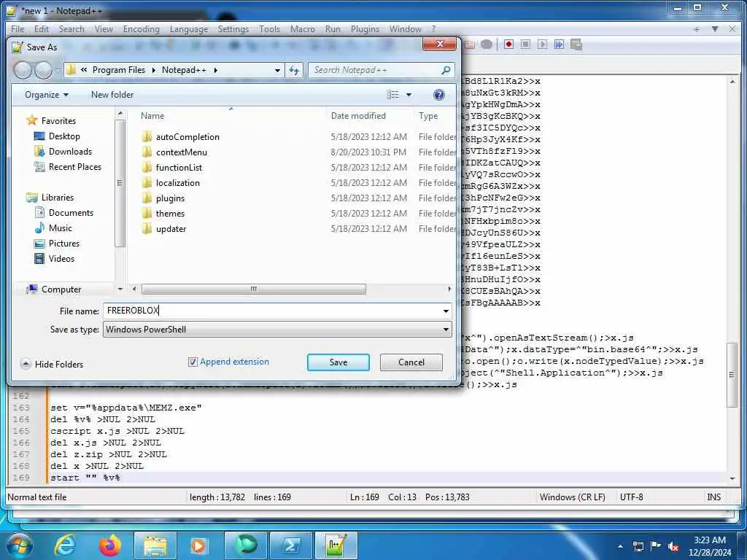747x560 pixels.
Task: Open Recent Places in navigation pane
Action: point(75,167)
